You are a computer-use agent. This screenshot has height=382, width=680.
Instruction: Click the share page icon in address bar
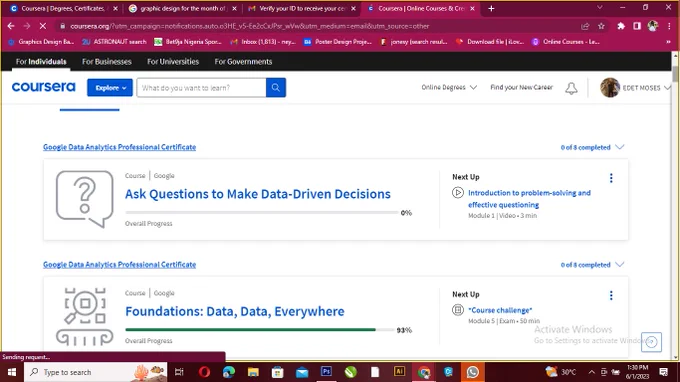click(585, 26)
